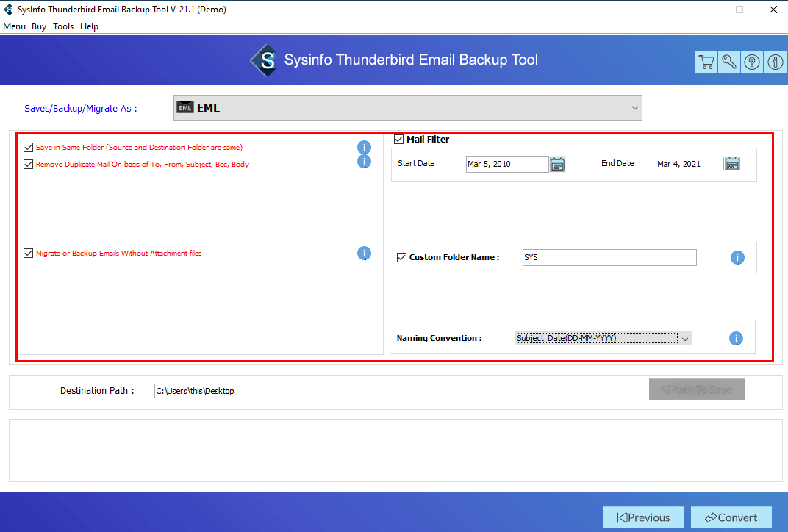Viewport: 788px width, 532px height.
Task: Toggle Migrate Emails Without Attachment checkbox
Action: pyautogui.click(x=29, y=254)
